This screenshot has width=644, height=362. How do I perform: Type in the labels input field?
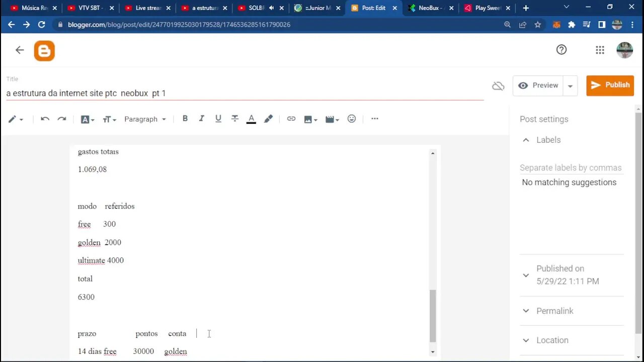click(x=571, y=168)
